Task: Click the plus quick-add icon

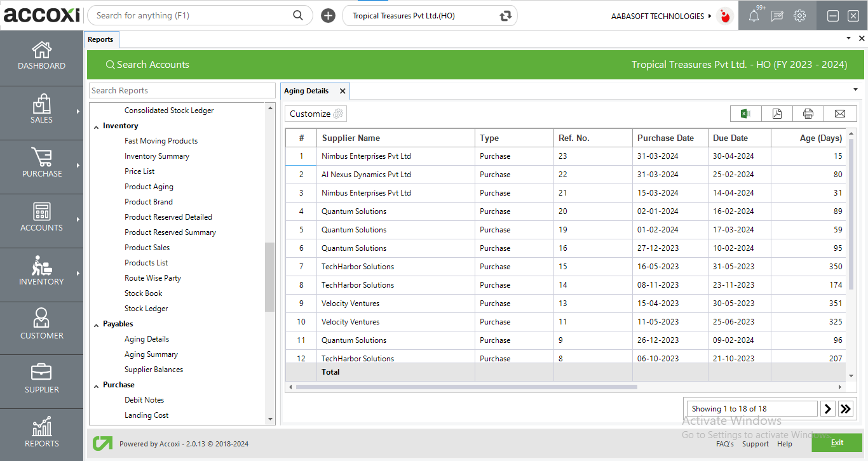Action: (x=328, y=16)
